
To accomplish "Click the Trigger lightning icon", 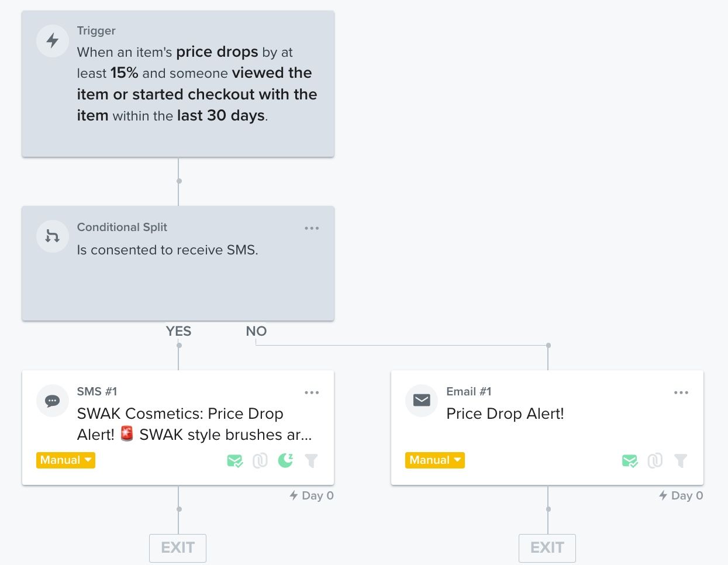I will [53, 41].
